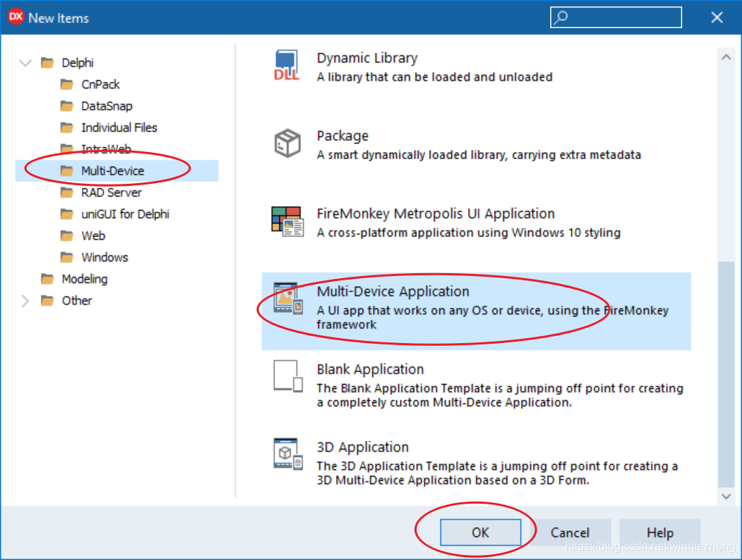This screenshot has width=742, height=560.
Task: Open Help for New Items
Action: pyautogui.click(x=660, y=533)
